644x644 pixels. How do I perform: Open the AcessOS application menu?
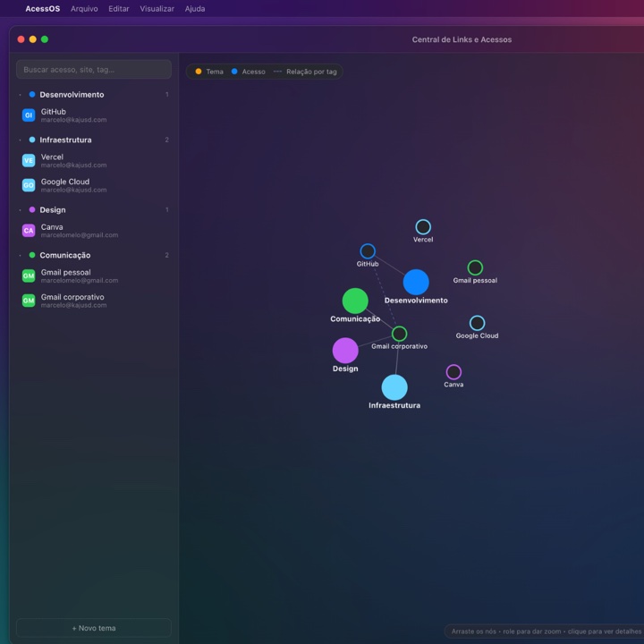tap(43, 9)
